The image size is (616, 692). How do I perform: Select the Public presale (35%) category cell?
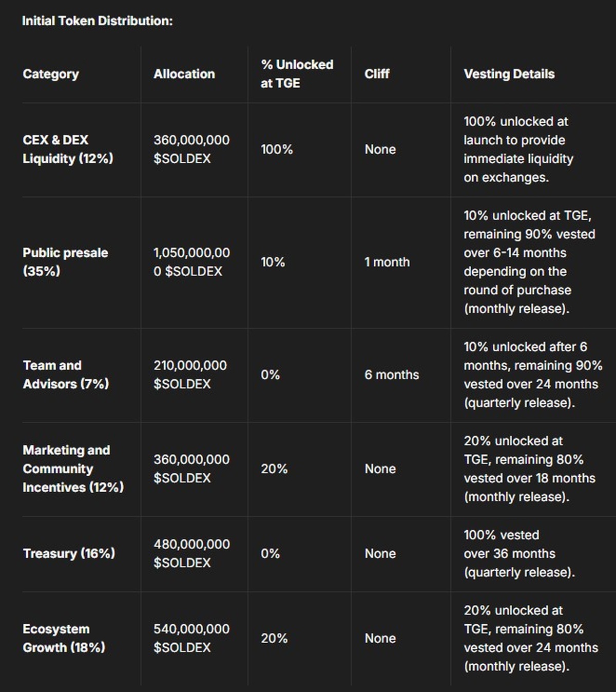point(65,262)
